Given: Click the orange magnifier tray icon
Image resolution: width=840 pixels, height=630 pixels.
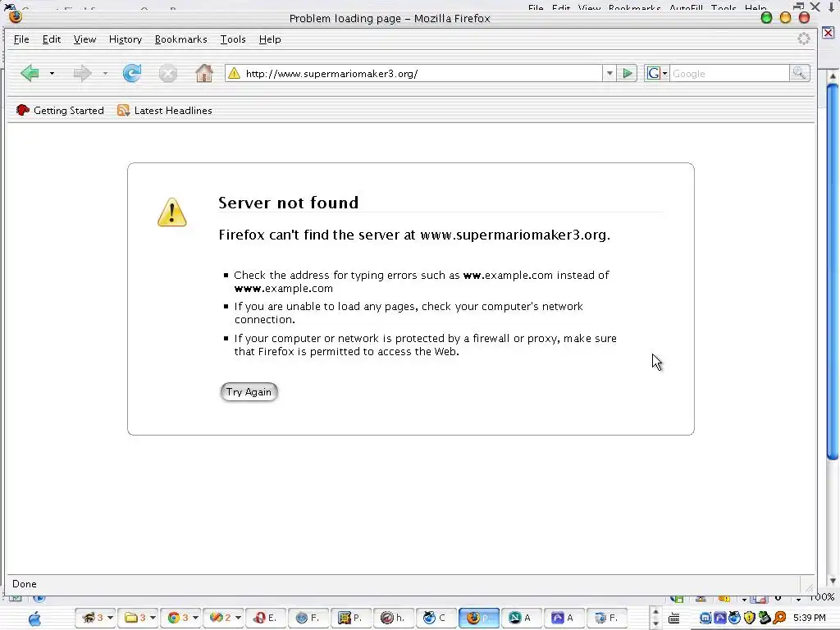Looking at the screenshot, I should pyautogui.click(x=779, y=619).
